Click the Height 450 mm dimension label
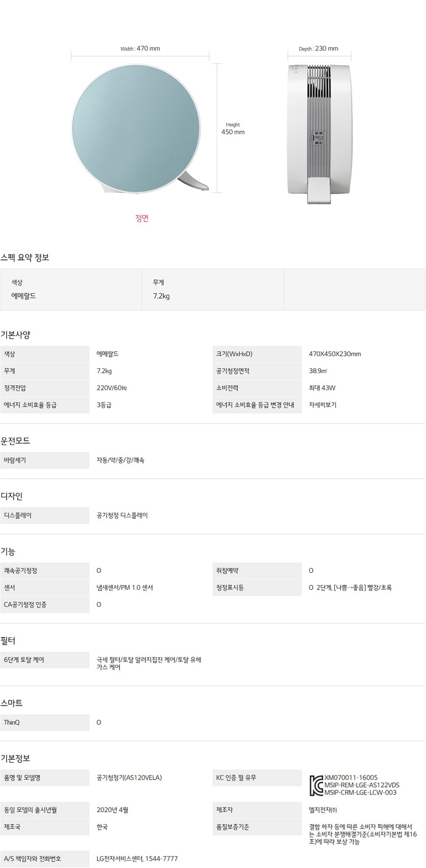The image size is (426, 868). (233, 128)
